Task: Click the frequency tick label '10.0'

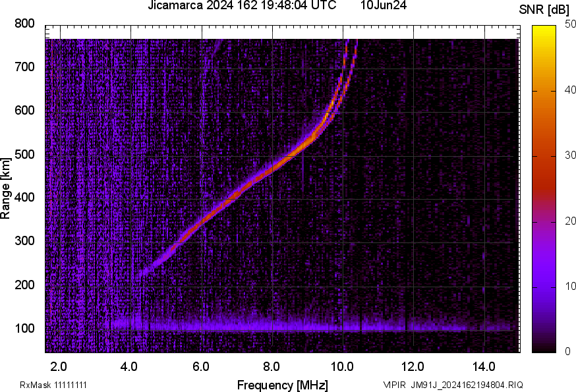Action: [x=342, y=367]
